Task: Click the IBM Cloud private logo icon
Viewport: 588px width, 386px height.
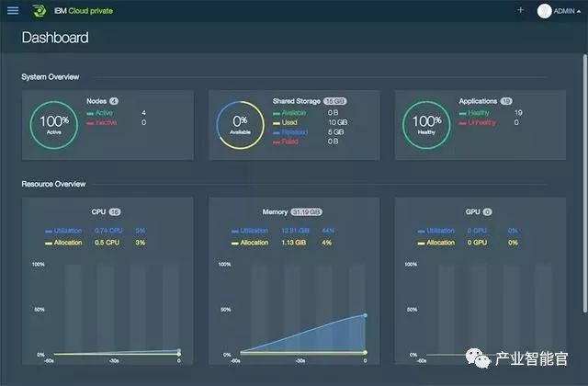Action: (39, 10)
